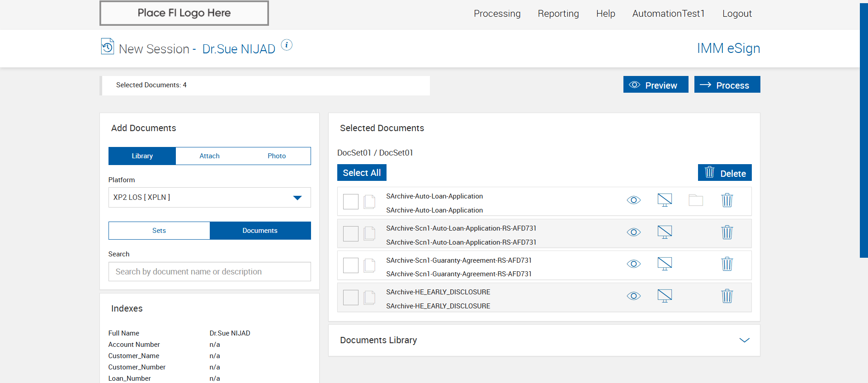Viewport: 868px width, 383px height.
Task: Click the Select All button
Action: 362,173
